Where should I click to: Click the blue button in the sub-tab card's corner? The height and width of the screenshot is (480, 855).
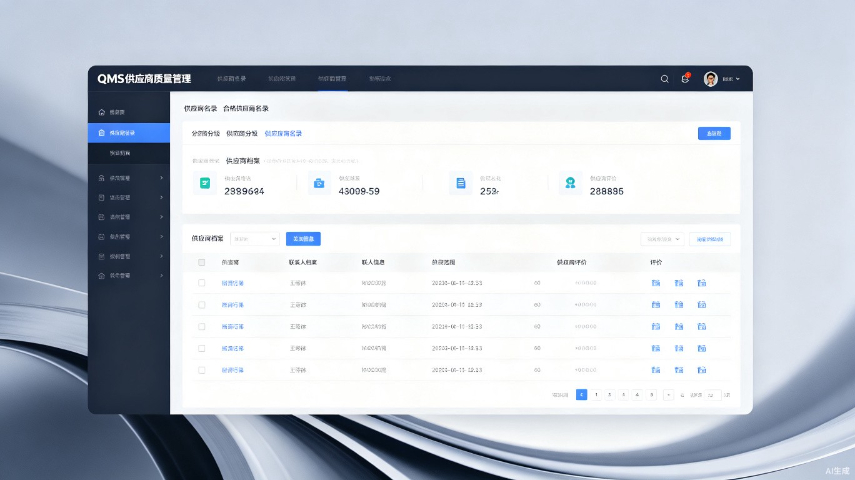[714, 134]
